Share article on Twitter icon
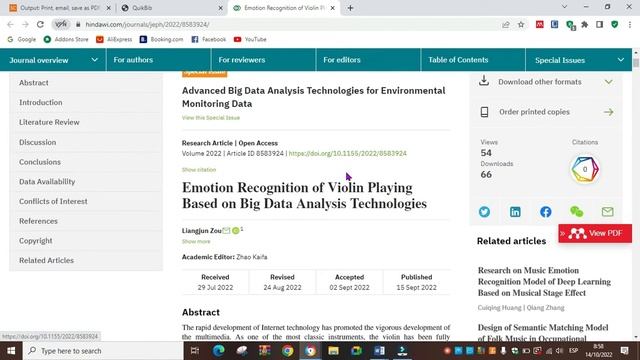The image size is (640, 360). point(484,212)
